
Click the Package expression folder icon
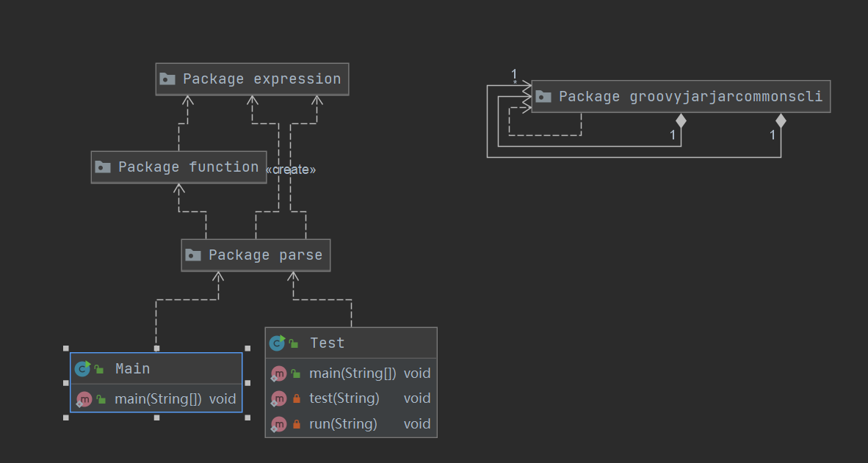[x=167, y=79]
